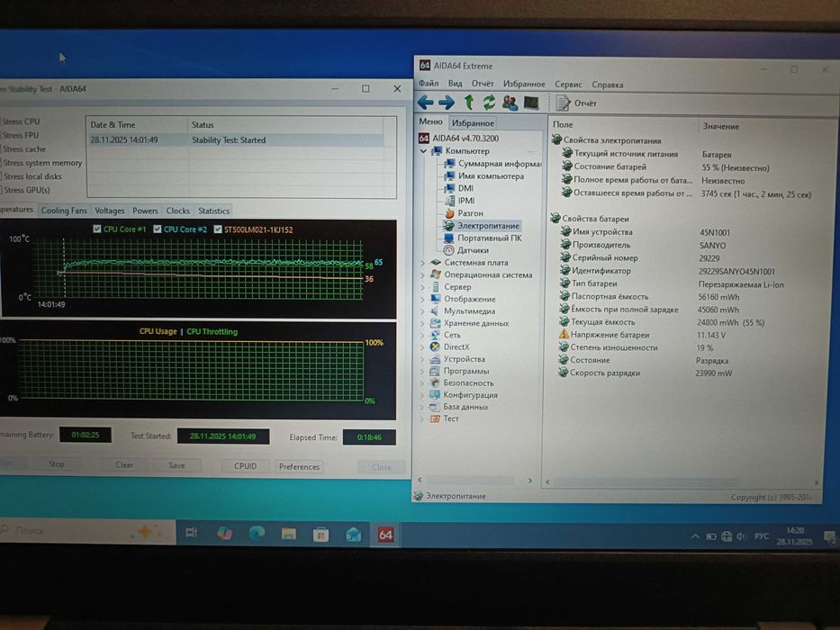Toggle the ST500LM021-1KJ152 checkbox
840x630 pixels.
pyautogui.click(x=218, y=229)
